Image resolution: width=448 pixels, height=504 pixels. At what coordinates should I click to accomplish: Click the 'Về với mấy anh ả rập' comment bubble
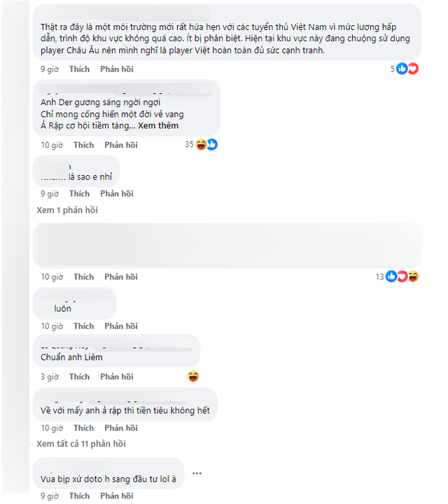[125, 410]
